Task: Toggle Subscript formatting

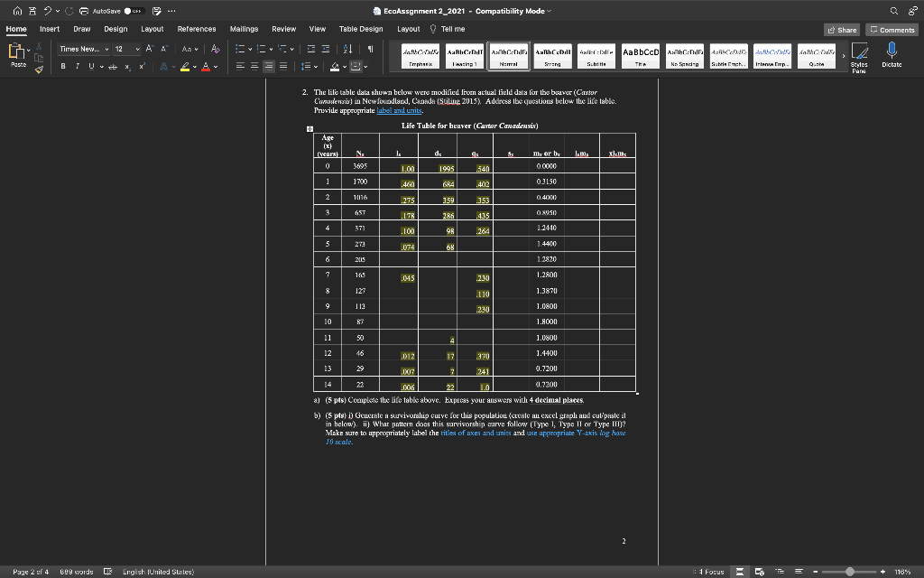Action: pyautogui.click(x=128, y=67)
